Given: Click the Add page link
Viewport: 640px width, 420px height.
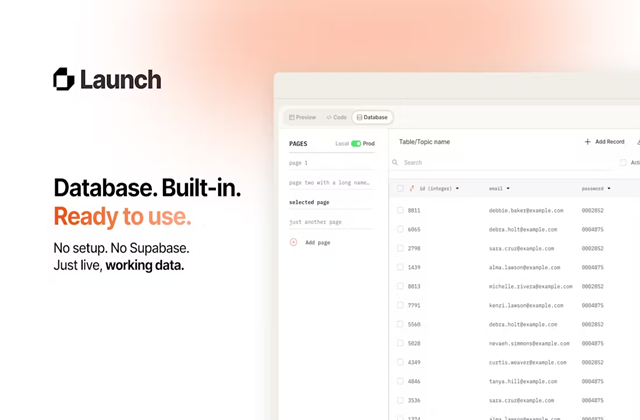Looking at the screenshot, I should (318, 242).
